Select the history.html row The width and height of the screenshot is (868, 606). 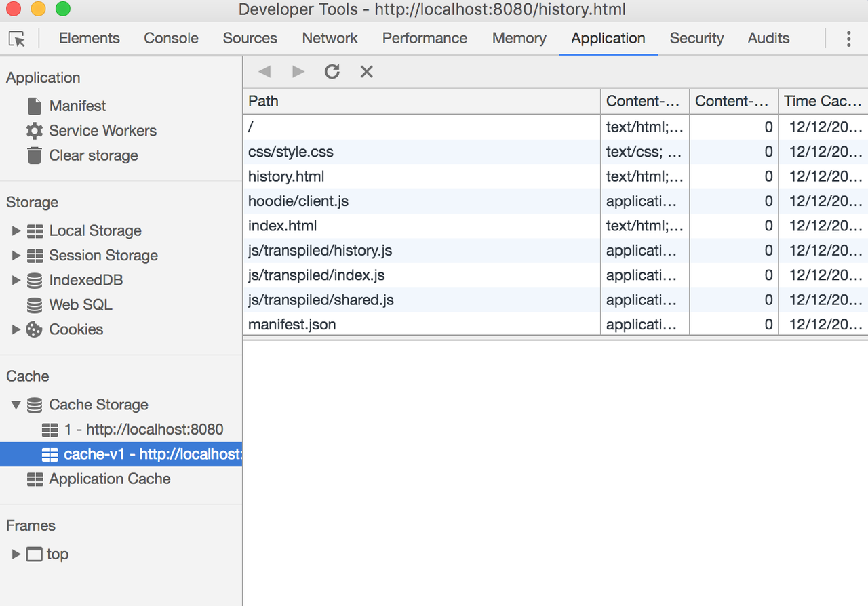click(x=555, y=176)
